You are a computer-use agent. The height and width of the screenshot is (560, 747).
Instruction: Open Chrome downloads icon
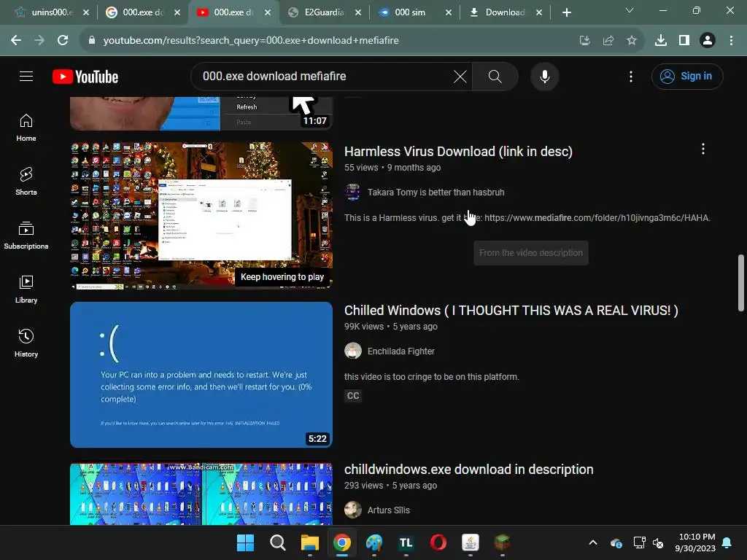pos(660,41)
